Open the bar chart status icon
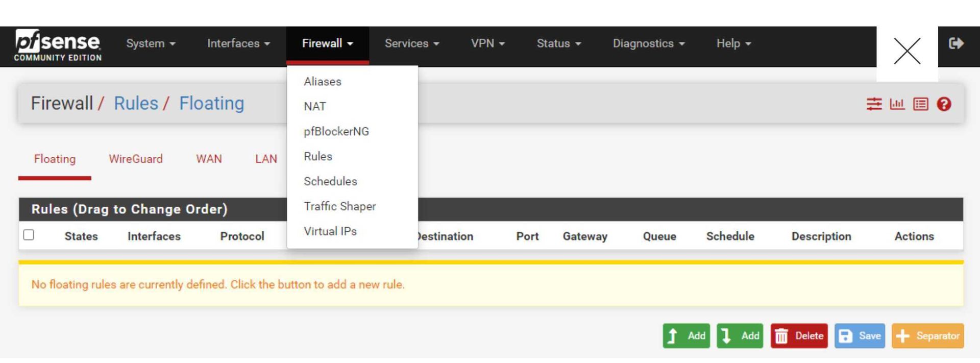The image size is (980, 363). click(897, 104)
